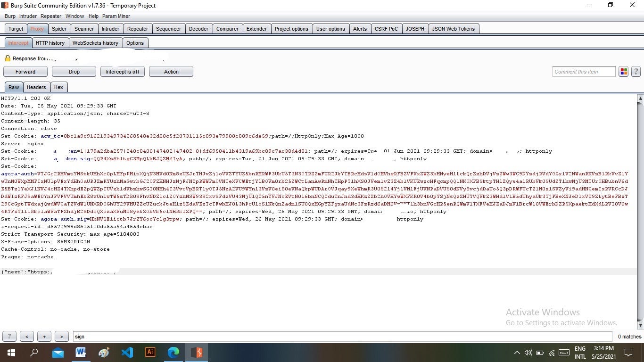Open WebSockets history sub-tab
Viewport: 644px width, 362px height.
tap(95, 43)
